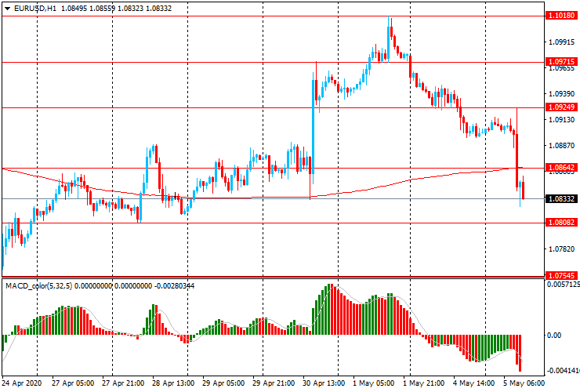Click the 29 Apr 05:00 time label

(223, 383)
